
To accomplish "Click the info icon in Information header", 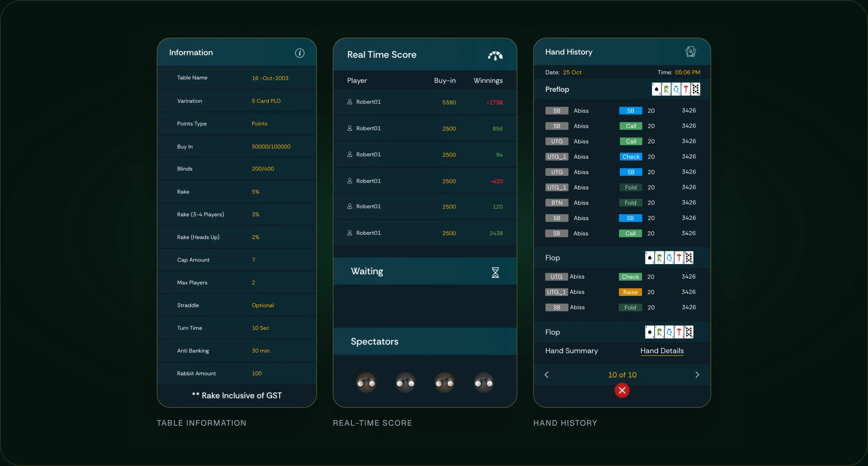I will click(x=300, y=53).
